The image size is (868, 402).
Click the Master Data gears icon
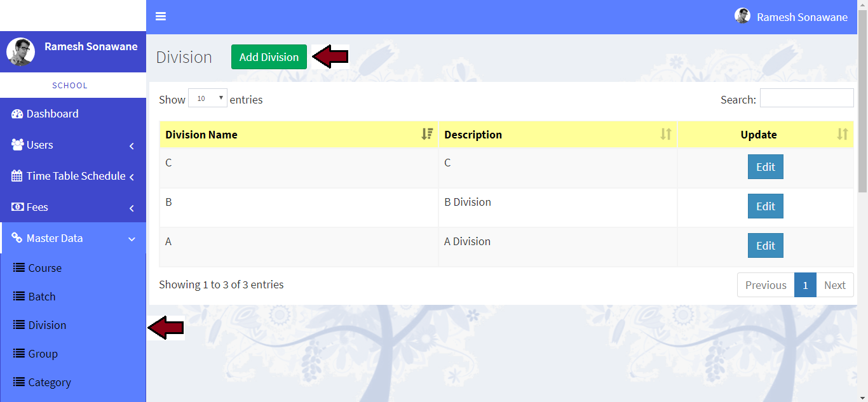[x=17, y=238]
